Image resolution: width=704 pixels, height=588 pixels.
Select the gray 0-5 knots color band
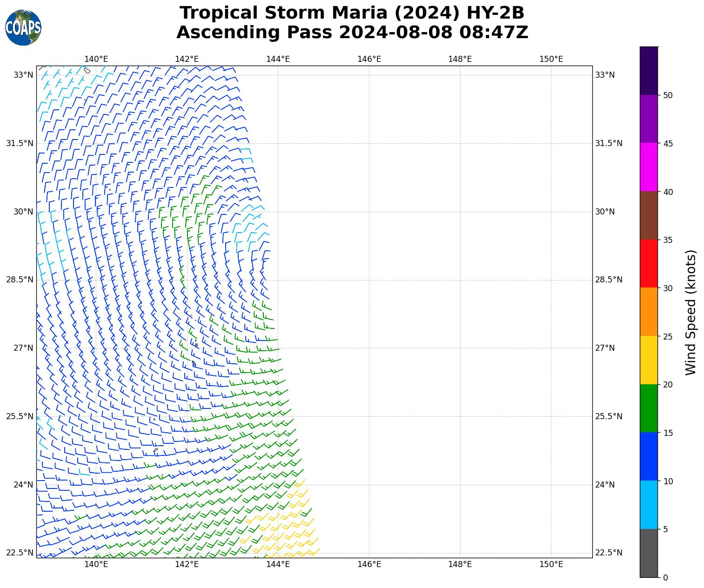point(649,553)
